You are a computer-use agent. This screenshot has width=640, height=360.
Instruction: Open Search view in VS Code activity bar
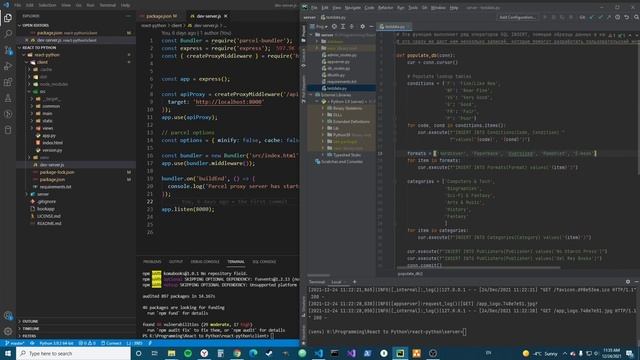coord(8,33)
